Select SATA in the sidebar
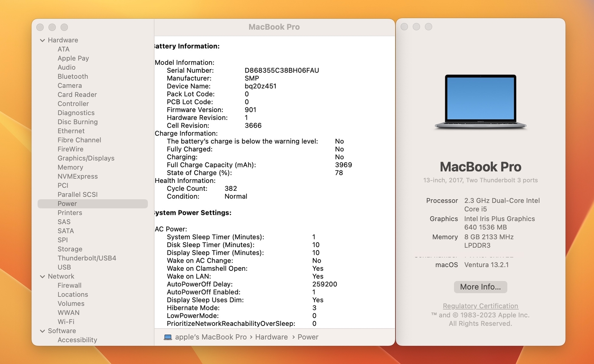594x364 pixels. (66, 231)
